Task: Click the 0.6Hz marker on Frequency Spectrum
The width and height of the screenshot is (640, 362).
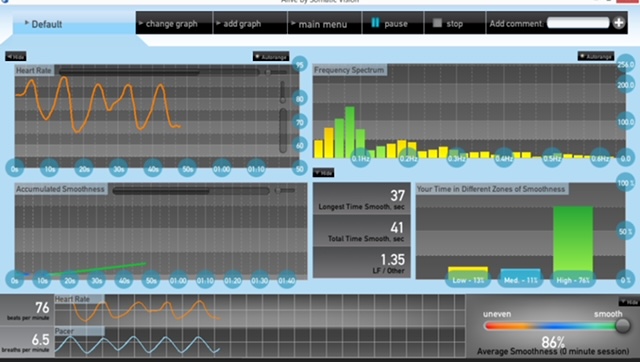Action: 600,158
